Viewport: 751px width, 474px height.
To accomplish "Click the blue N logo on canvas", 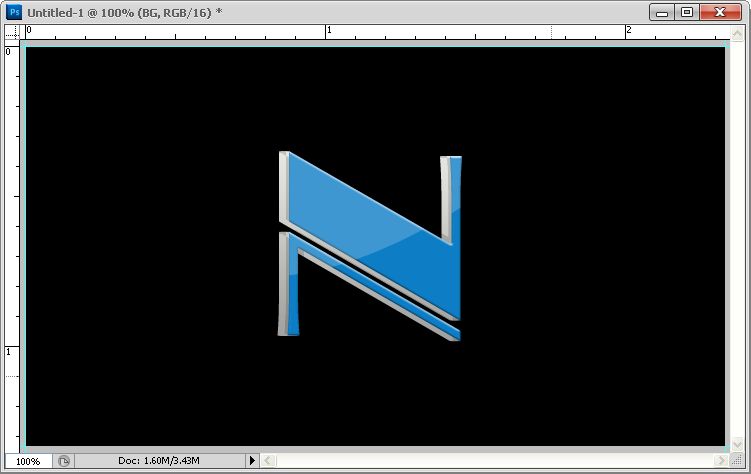I will pos(370,245).
